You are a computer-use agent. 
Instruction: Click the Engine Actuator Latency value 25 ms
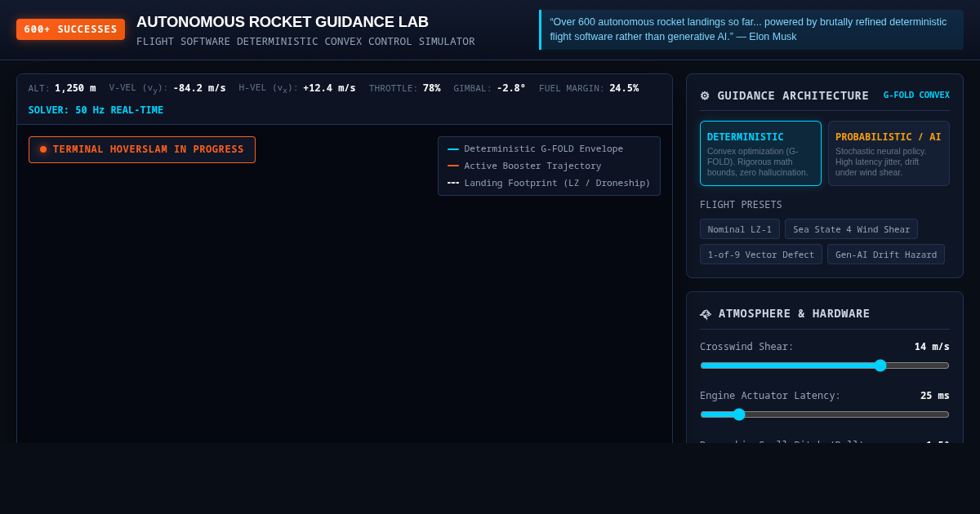pos(935,396)
